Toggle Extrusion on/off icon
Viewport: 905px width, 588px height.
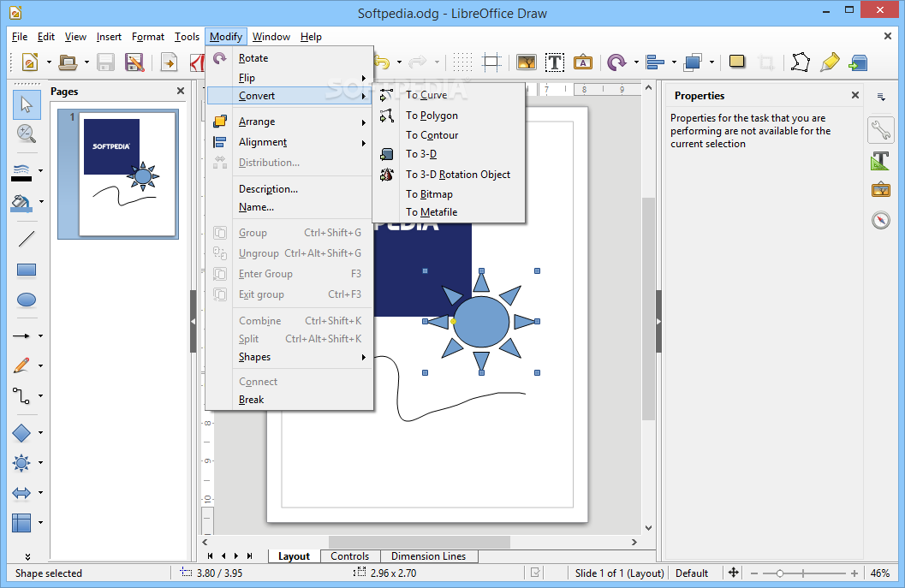[x=858, y=62]
